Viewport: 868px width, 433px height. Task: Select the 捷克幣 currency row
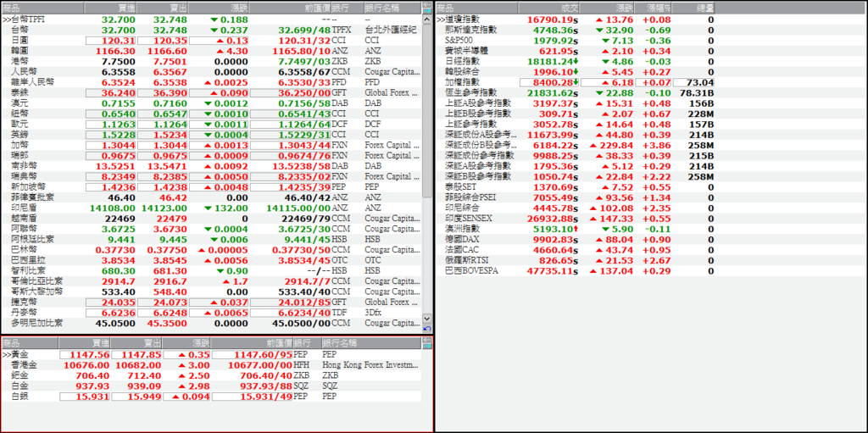pyautogui.click(x=211, y=303)
